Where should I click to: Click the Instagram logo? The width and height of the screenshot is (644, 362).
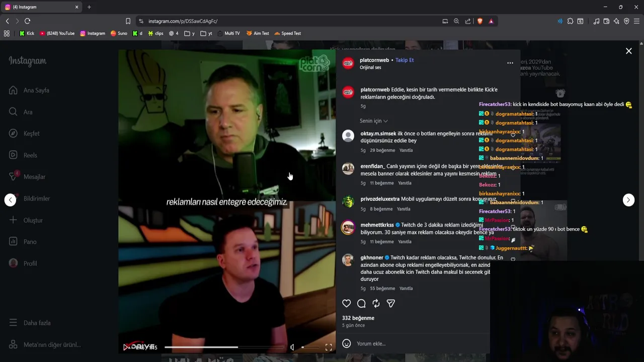coord(27,61)
